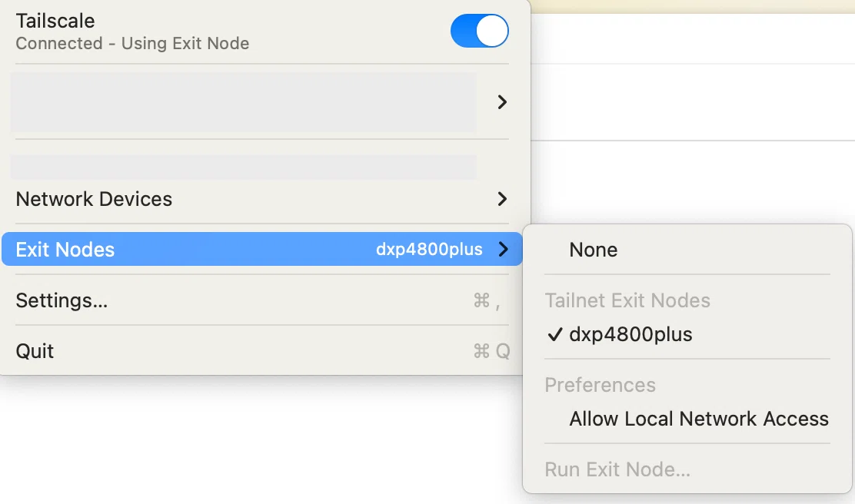Click the Tailscale title text
The image size is (855, 504).
pyautogui.click(x=55, y=21)
